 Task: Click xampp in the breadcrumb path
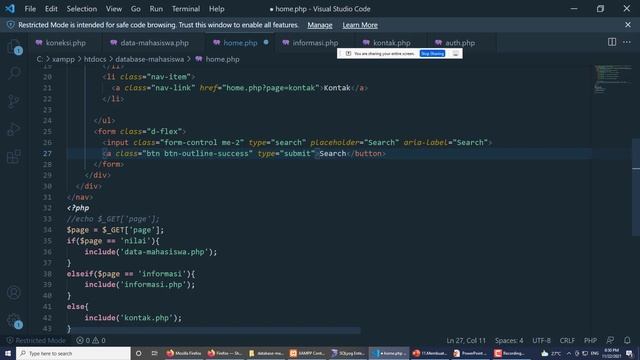[63, 59]
